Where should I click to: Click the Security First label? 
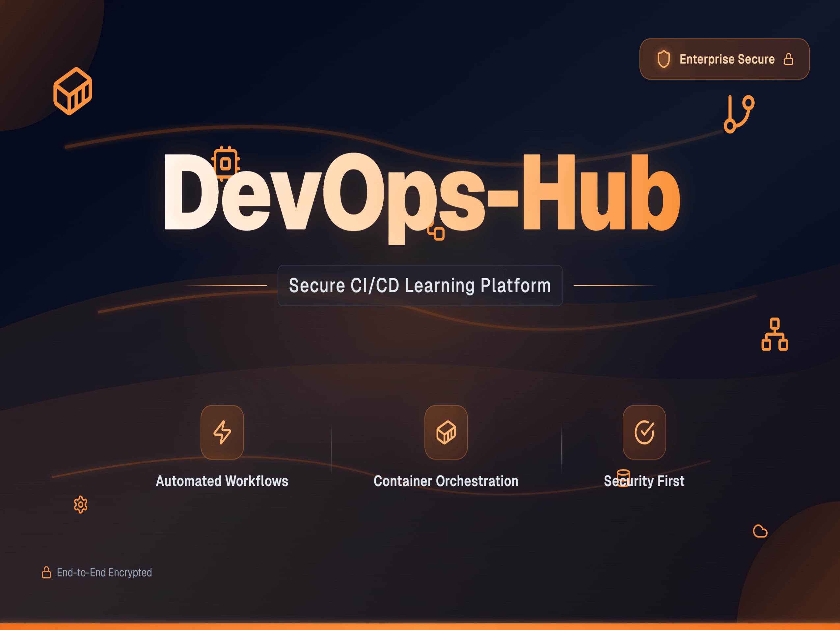pyautogui.click(x=644, y=481)
